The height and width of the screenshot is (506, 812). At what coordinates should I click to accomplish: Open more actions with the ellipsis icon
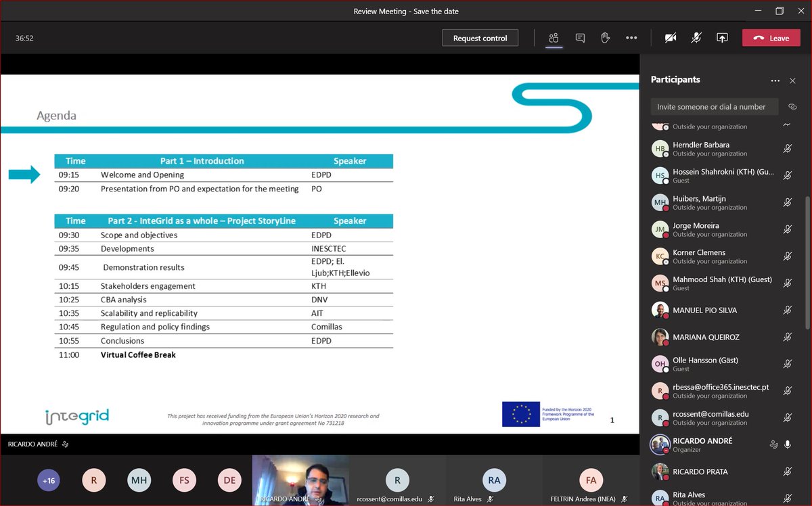[x=631, y=38]
